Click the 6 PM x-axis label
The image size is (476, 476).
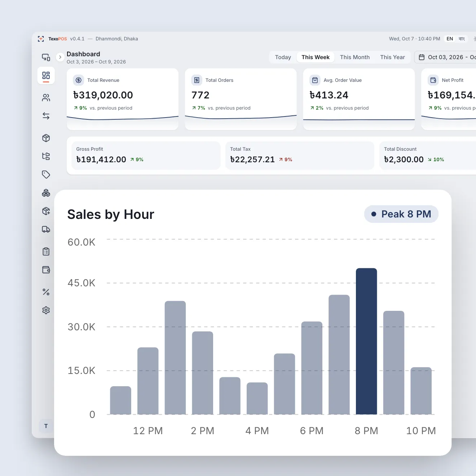312,431
